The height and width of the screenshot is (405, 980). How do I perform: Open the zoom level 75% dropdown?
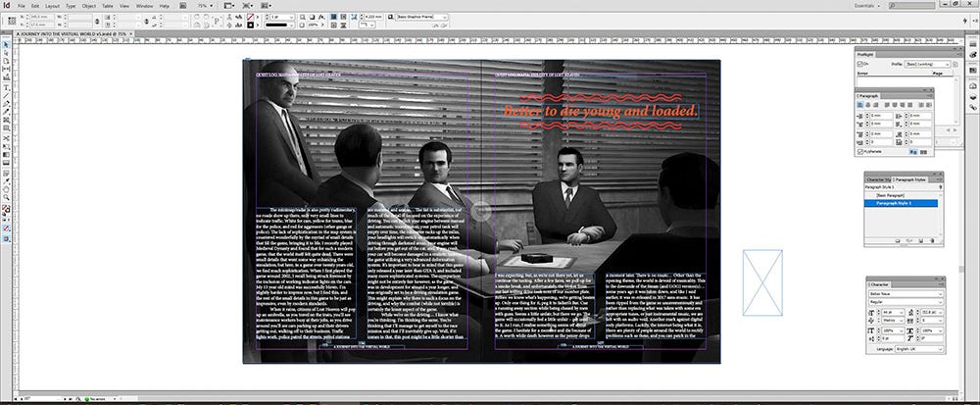click(205, 6)
